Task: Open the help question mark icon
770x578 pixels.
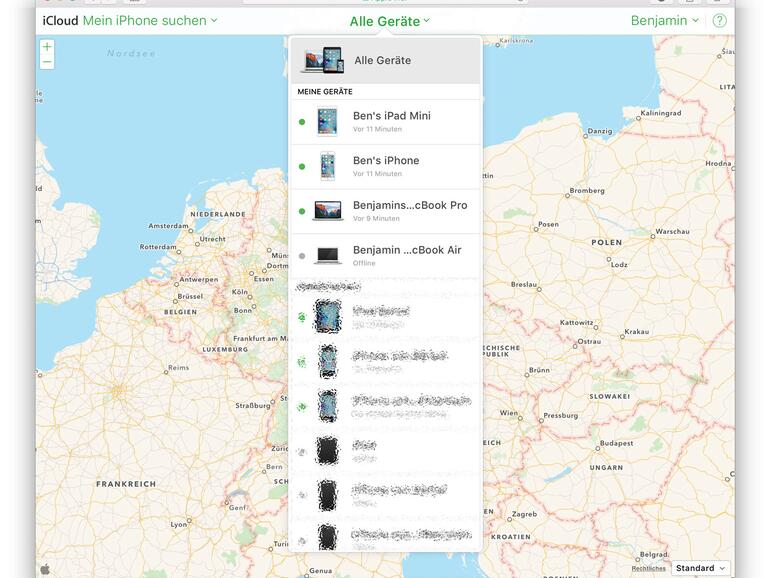Action: pos(719,21)
